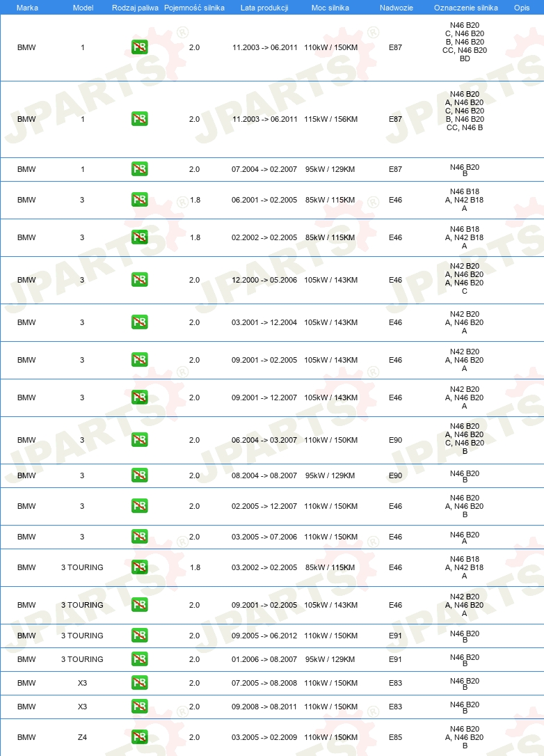Click the date range 03.2002 -> 02.2005

[264, 567]
